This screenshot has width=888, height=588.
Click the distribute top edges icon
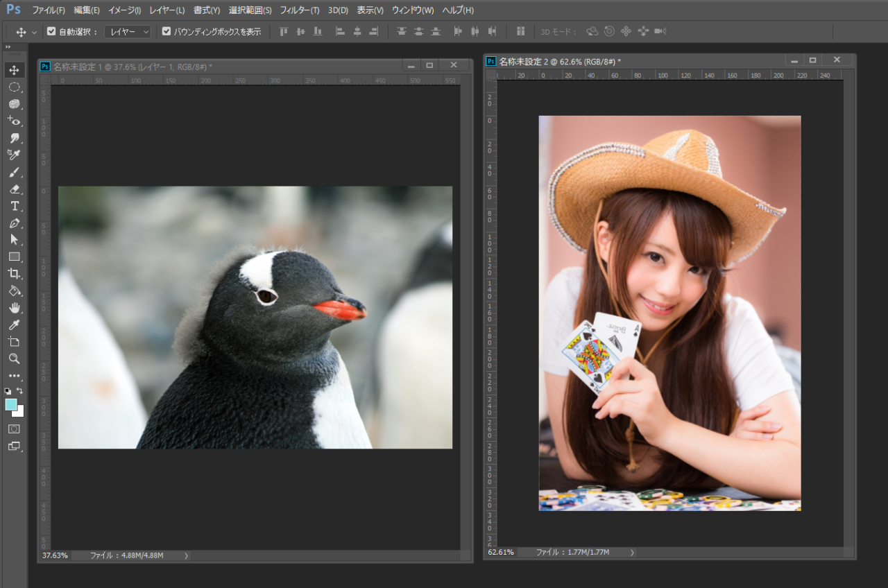(402, 31)
